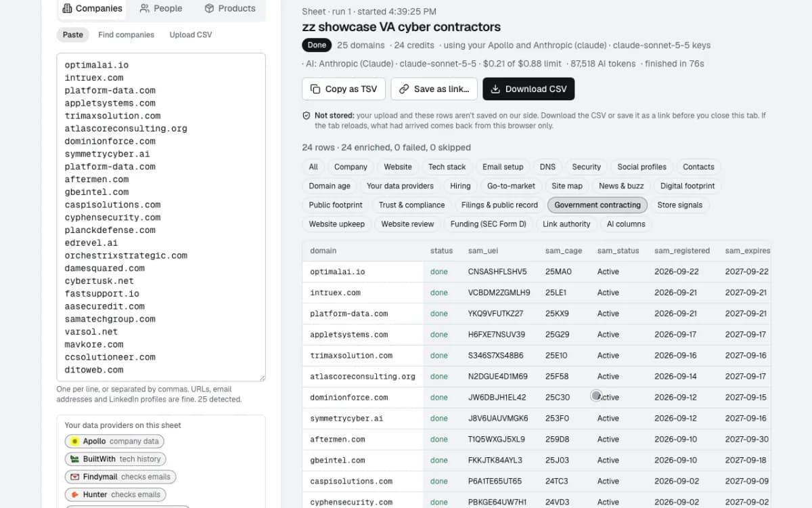Show Trust & compliance columns
This screenshot has width=812, height=508.
pos(412,205)
